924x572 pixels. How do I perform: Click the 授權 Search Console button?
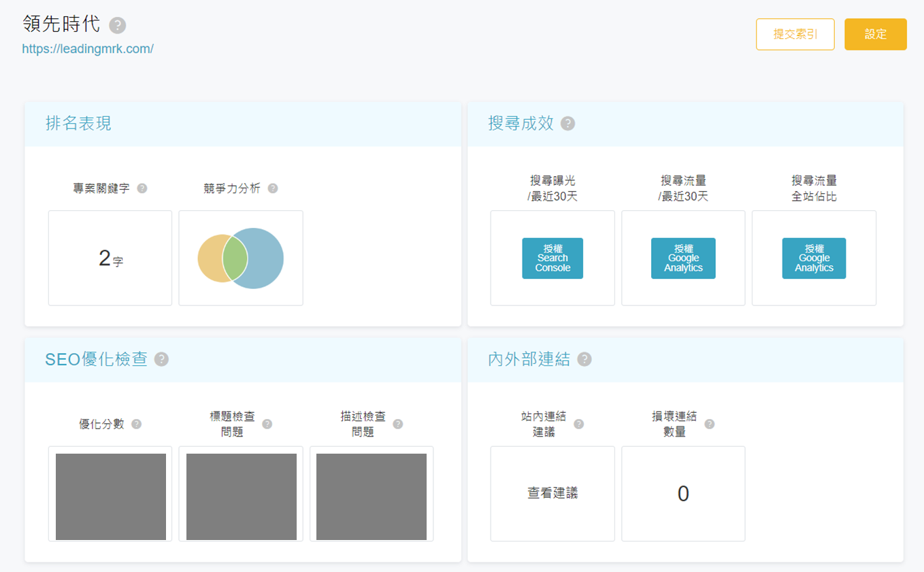click(x=552, y=258)
